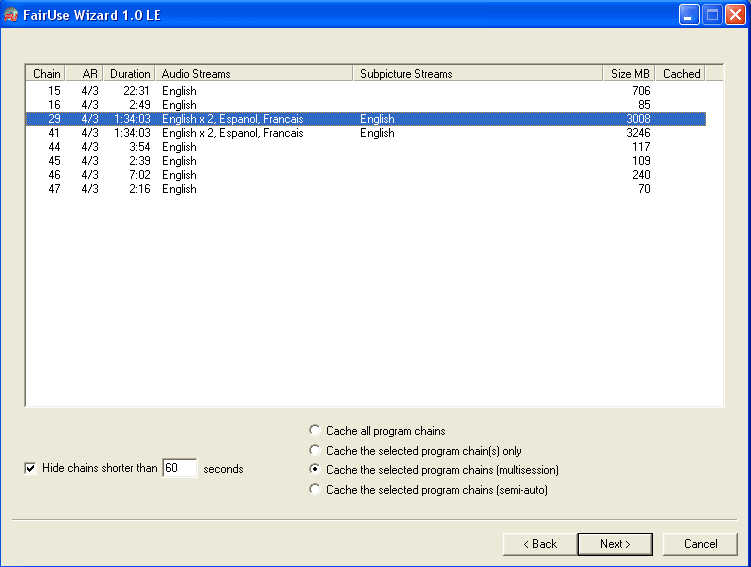The image size is (751, 567).
Task: Sort by Size MB column header
Action: 629,73
